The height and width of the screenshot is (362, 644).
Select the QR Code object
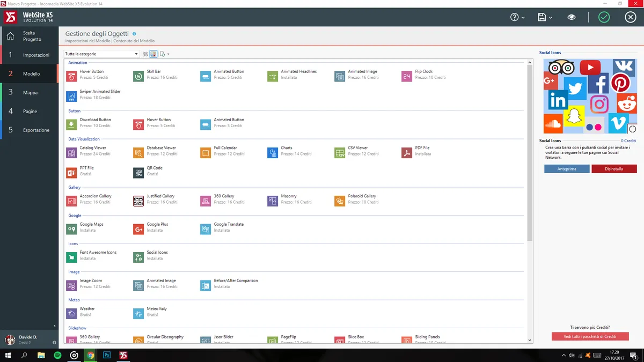(x=149, y=171)
